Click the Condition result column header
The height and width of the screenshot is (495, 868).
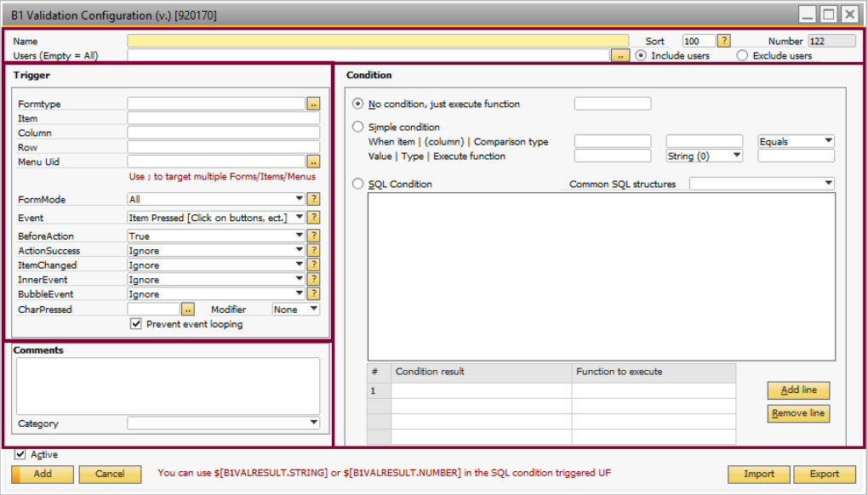coord(481,372)
